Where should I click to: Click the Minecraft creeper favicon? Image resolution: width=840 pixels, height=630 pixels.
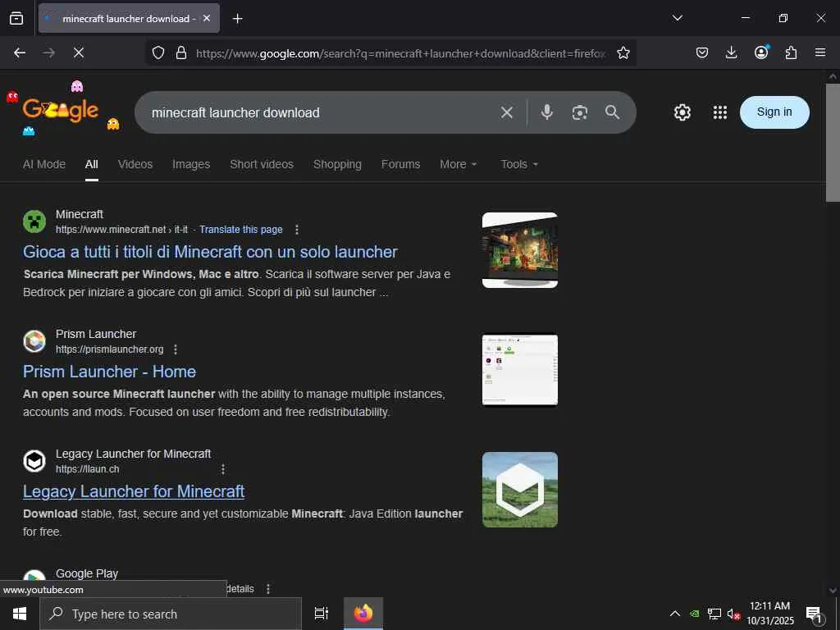(x=34, y=221)
